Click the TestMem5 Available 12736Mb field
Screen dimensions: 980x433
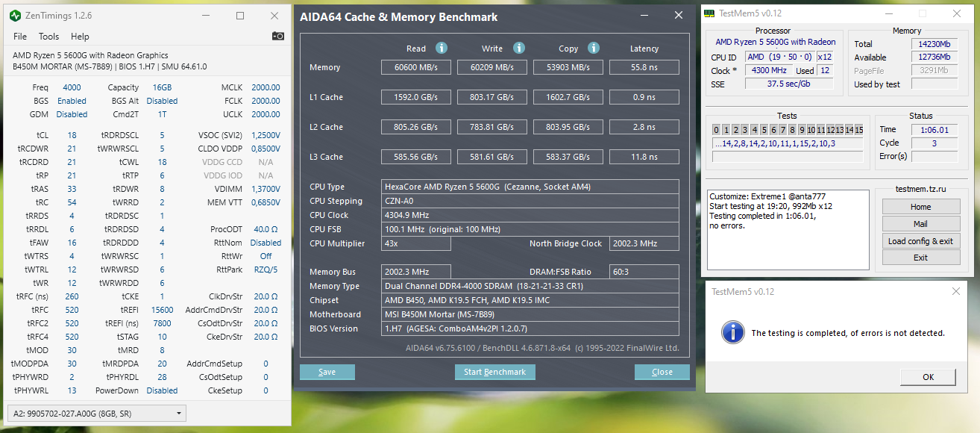pos(935,57)
